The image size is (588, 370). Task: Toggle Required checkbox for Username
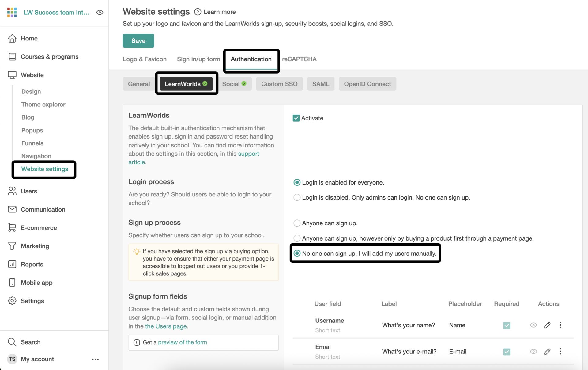(507, 325)
